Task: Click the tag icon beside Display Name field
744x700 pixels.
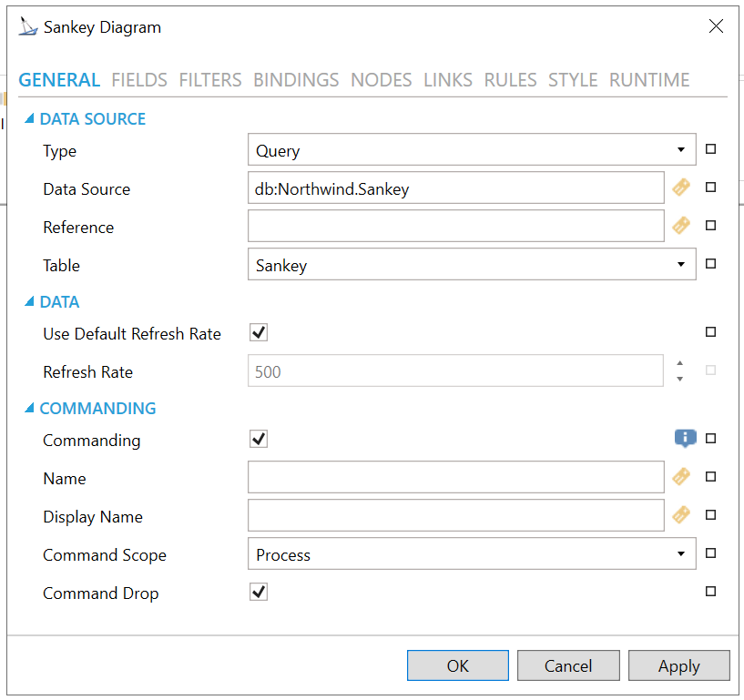Action: (681, 515)
